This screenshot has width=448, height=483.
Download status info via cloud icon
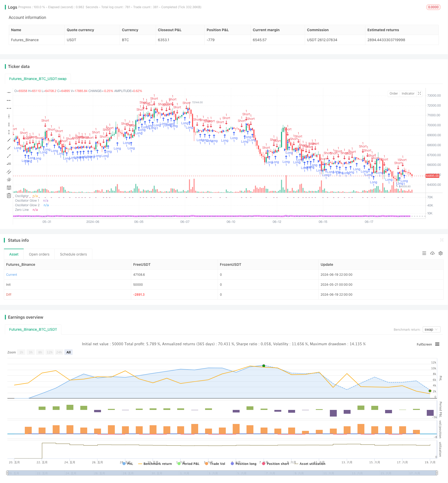tap(432, 253)
